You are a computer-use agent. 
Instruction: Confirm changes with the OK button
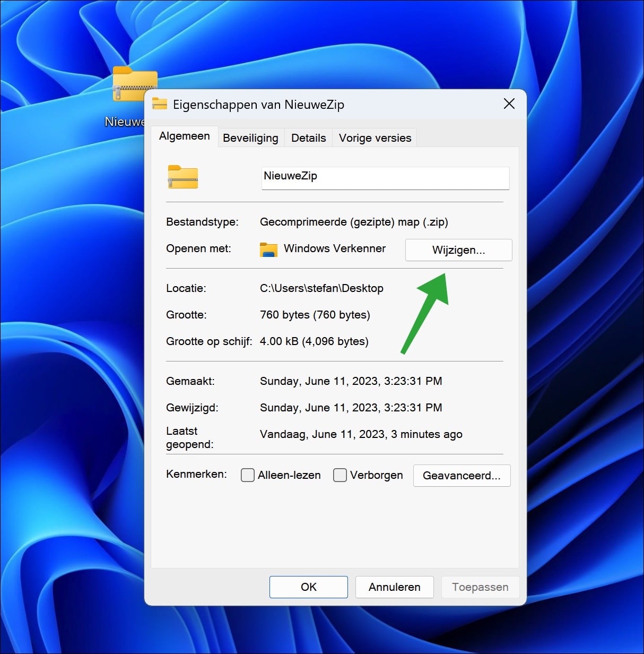[308, 587]
